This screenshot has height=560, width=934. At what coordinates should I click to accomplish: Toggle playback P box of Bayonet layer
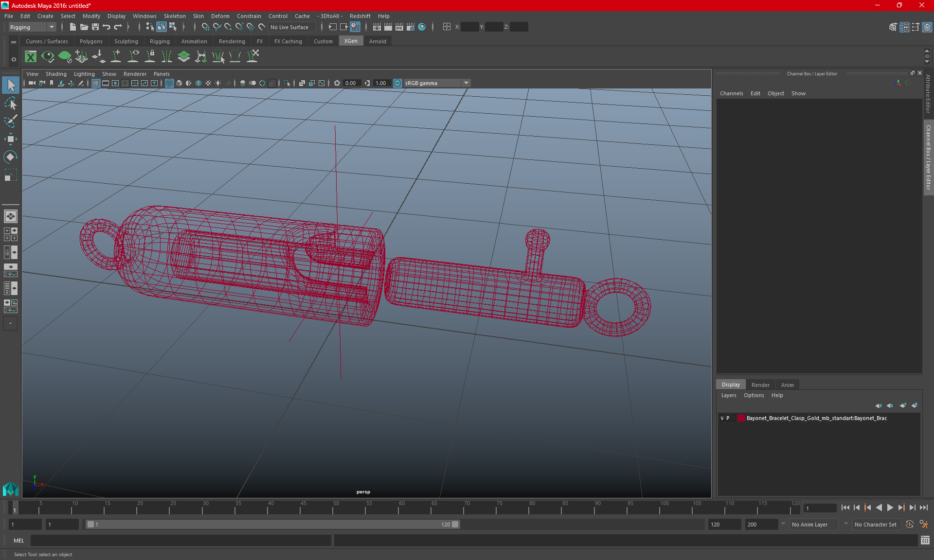click(x=728, y=418)
